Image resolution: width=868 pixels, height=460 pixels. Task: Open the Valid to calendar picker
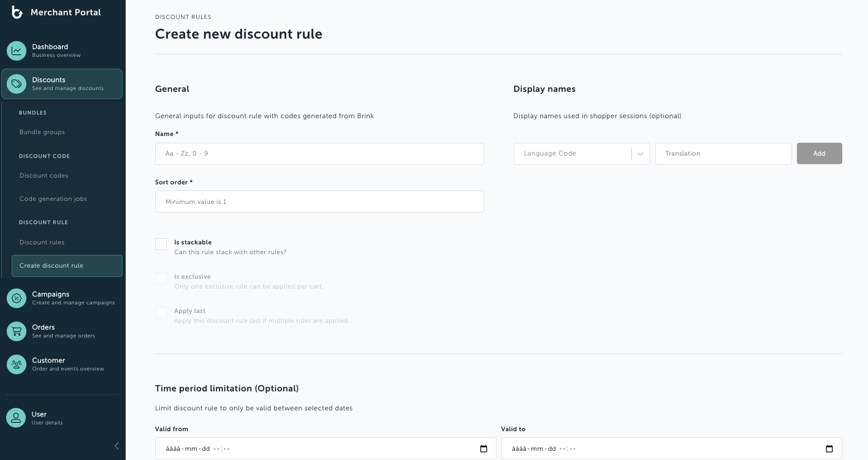coord(829,449)
